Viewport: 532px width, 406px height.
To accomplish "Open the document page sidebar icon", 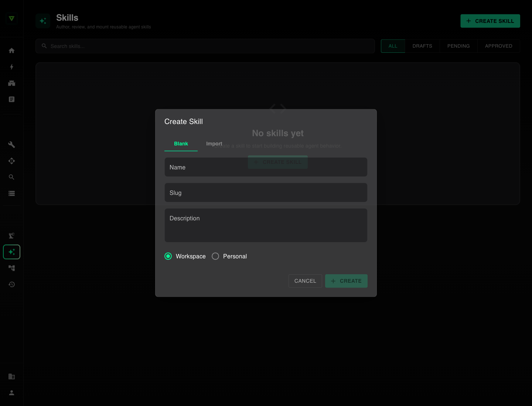I will click(x=11, y=99).
